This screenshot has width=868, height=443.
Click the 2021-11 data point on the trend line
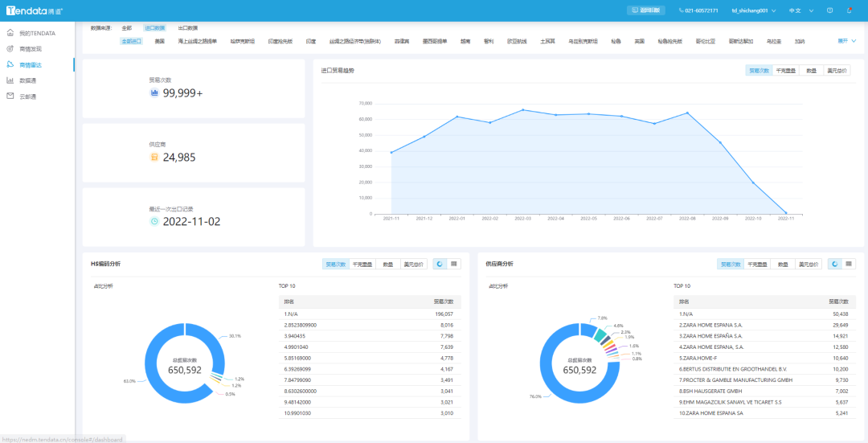(391, 152)
